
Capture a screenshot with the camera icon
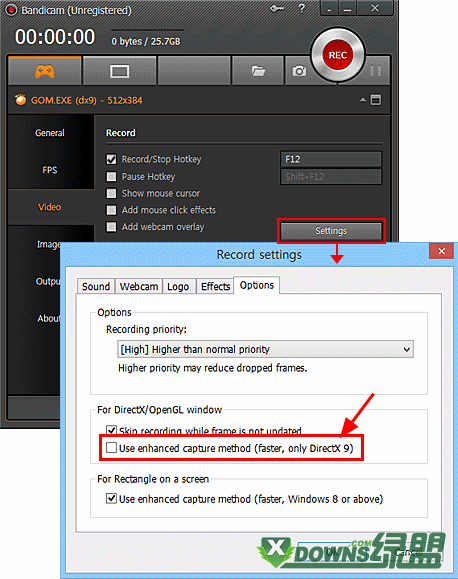[x=299, y=71]
